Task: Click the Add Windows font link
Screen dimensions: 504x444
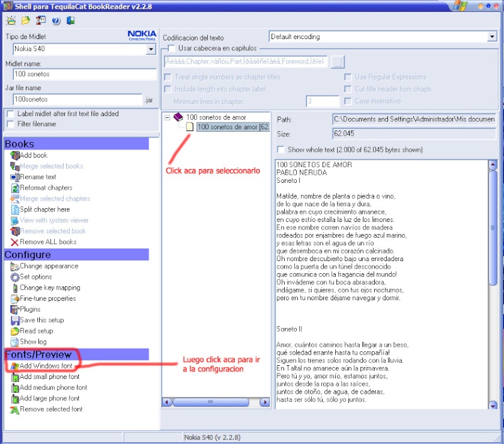Action: tap(46, 366)
